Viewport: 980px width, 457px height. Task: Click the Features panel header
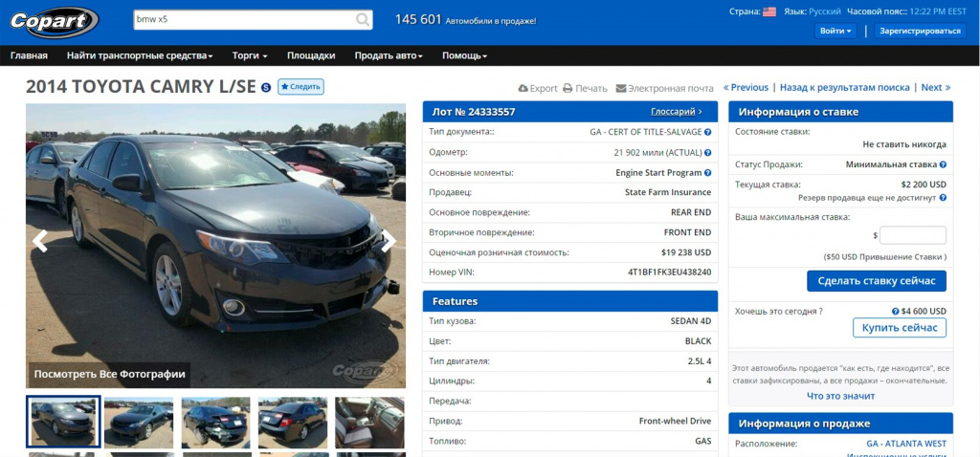tap(570, 301)
